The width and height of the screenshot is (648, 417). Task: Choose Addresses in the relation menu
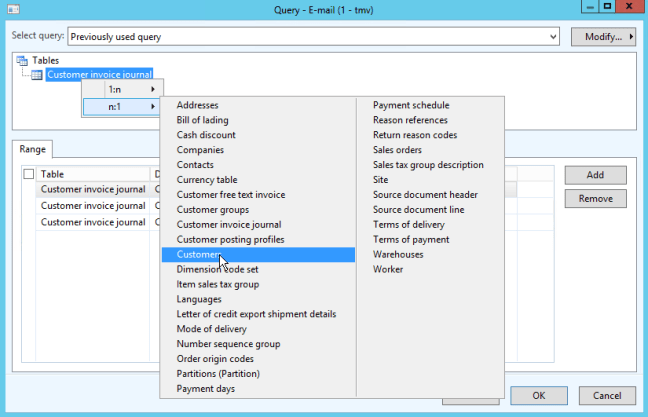point(198,105)
